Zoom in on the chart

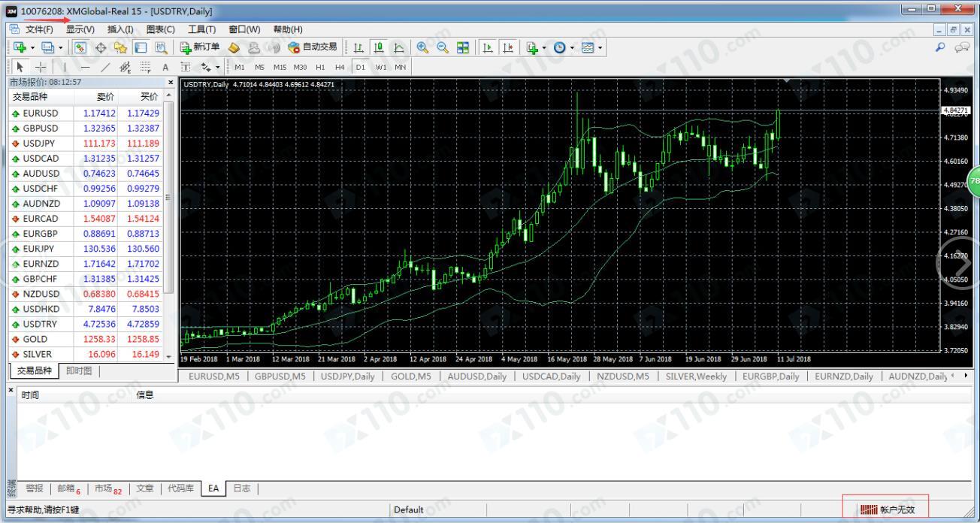pos(422,47)
